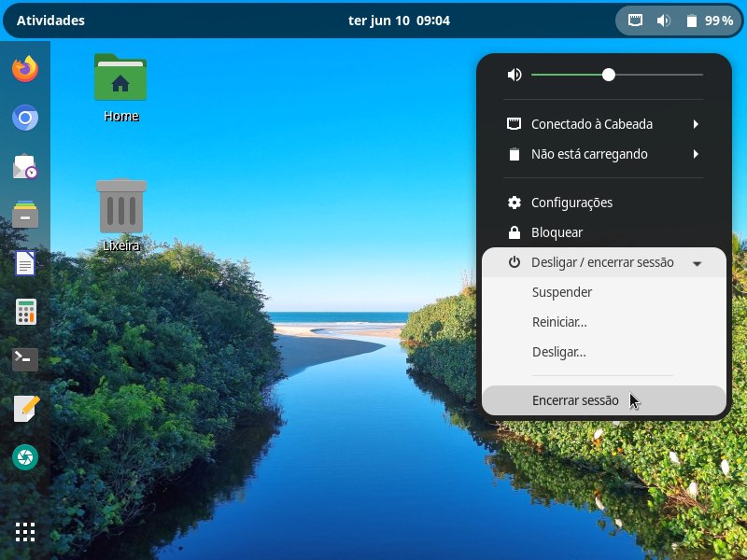The image size is (747, 560).
Task: Open the Calculator from the dock
Action: pos(25,312)
